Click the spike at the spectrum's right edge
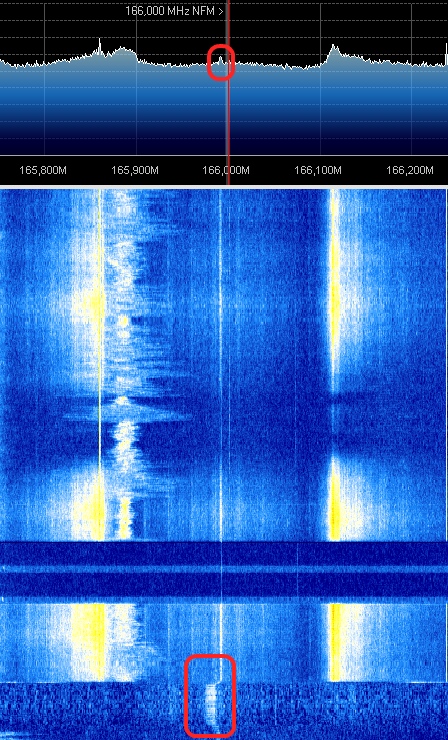 tap(446, 53)
